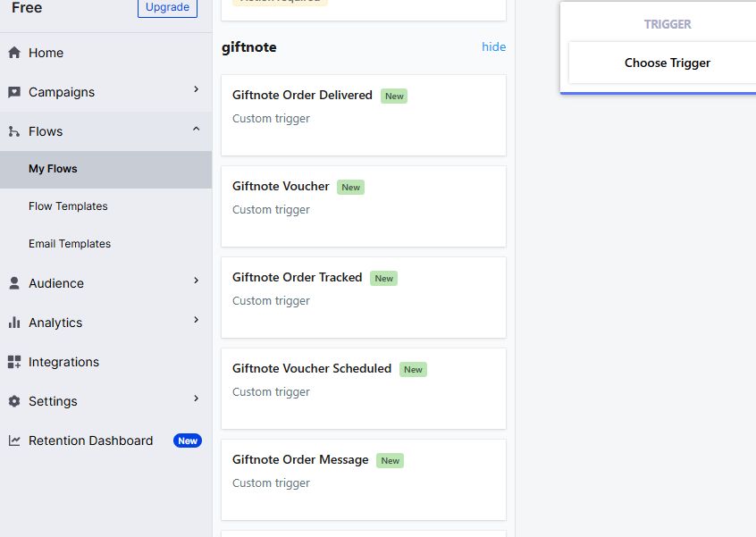
Task: Select Giftnote Order Tracked trigger card
Action: (364, 298)
